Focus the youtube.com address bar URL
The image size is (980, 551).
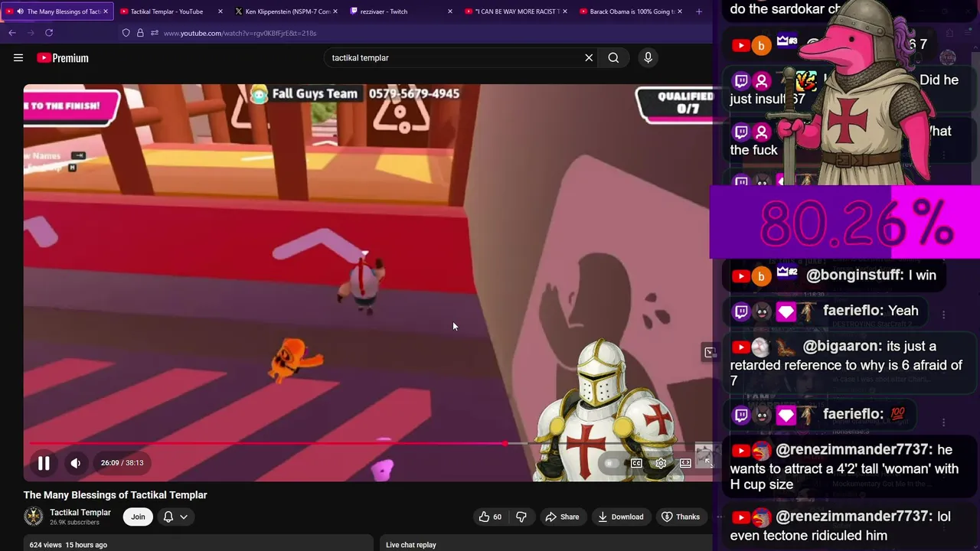[x=240, y=33]
